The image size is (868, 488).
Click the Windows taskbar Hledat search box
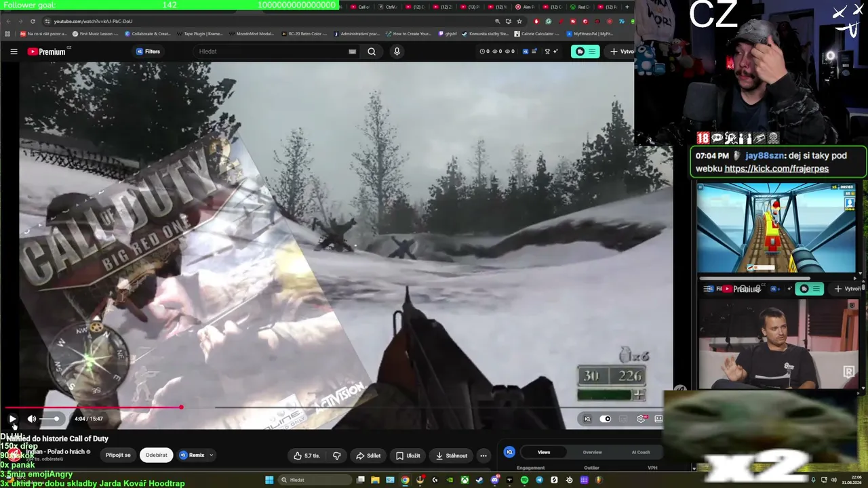[x=315, y=480]
